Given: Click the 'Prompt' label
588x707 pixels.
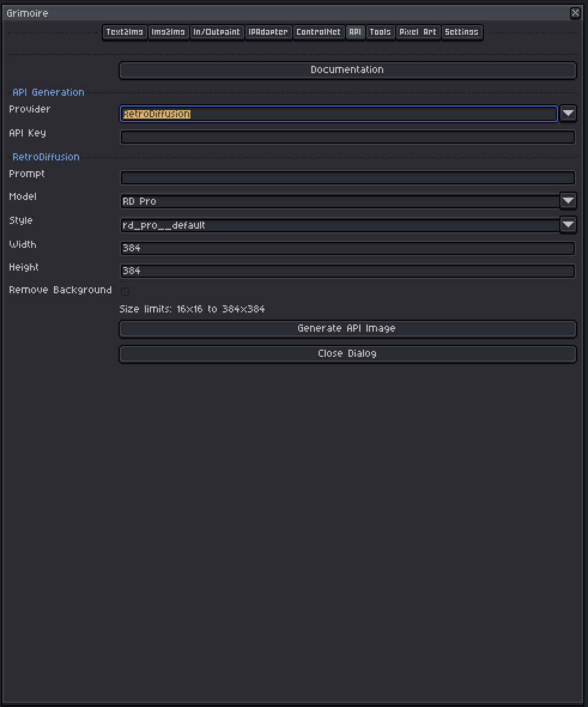Looking at the screenshot, I should pos(27,174).
